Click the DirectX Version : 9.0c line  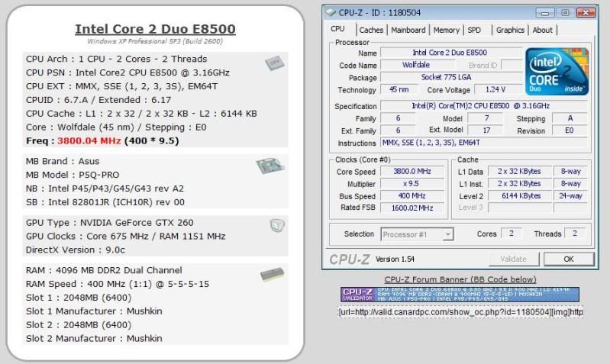[76, 250]
